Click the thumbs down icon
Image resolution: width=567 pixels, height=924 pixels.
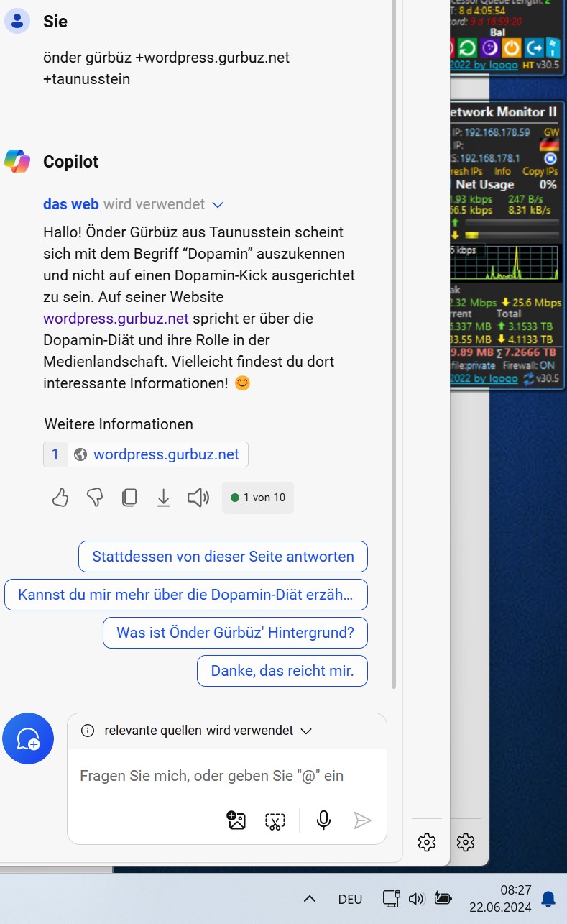(x=95, y=498)
